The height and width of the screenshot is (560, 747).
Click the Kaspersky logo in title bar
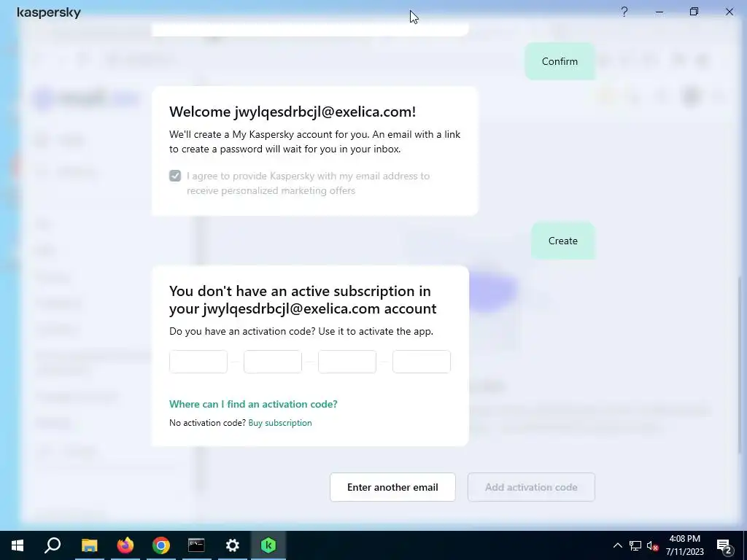click(x=49, y=12)
